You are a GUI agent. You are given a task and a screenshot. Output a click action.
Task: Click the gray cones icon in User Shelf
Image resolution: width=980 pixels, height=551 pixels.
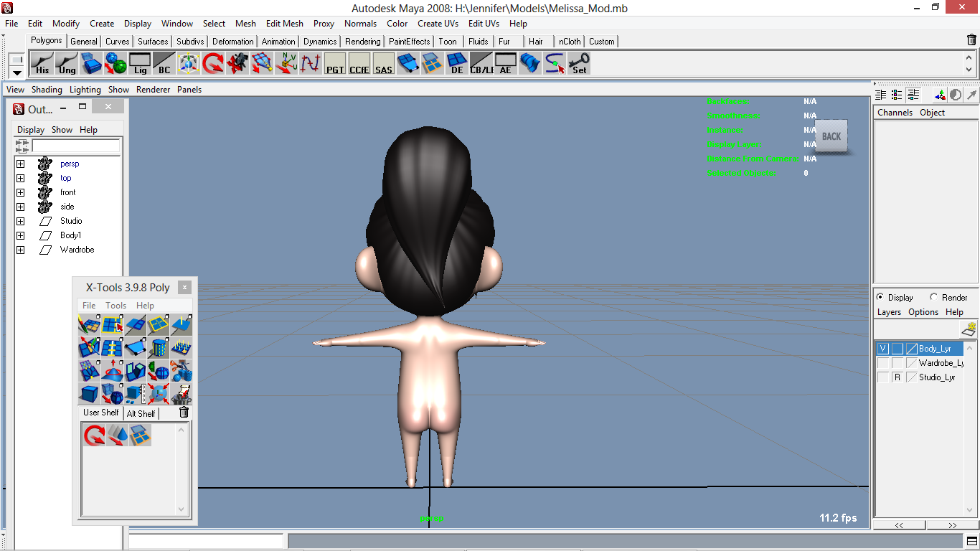click(x=117, y=435)
